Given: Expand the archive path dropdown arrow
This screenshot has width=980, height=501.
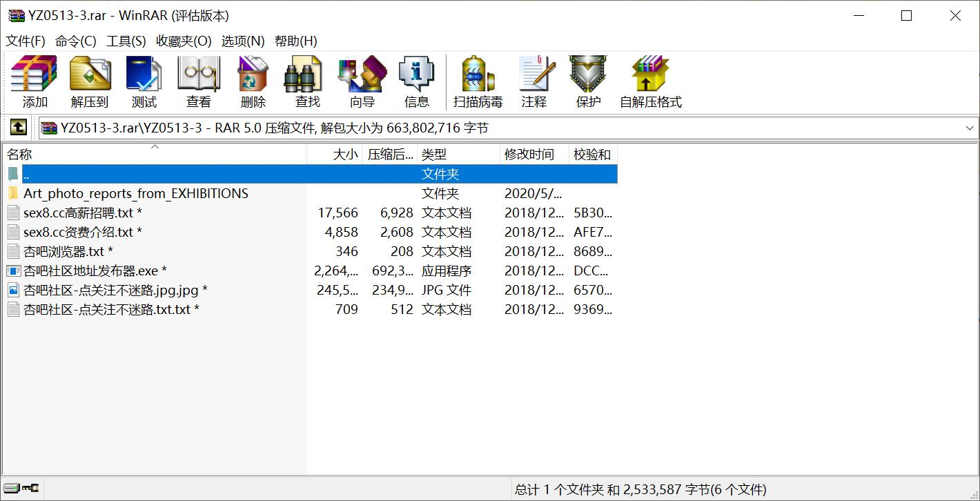Looking at the screenshot, I should (969, 128).
